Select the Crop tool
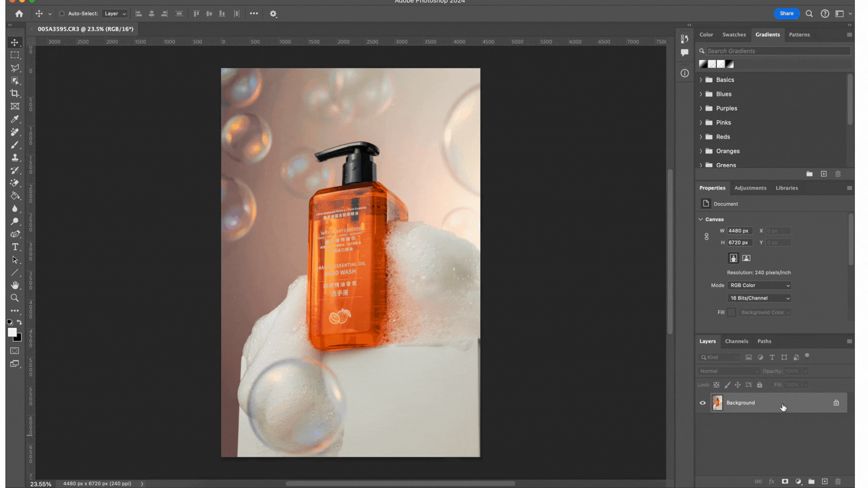 click(15, 94)
